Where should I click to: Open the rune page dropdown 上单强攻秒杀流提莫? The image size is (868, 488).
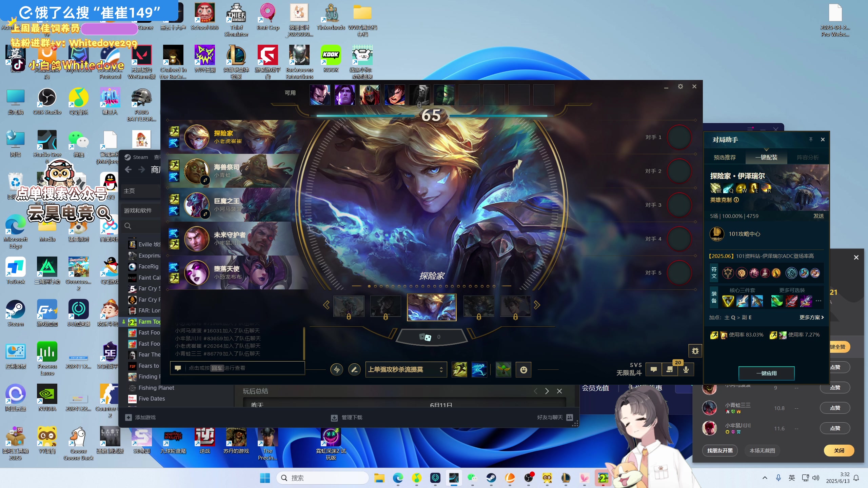(406, 369)
